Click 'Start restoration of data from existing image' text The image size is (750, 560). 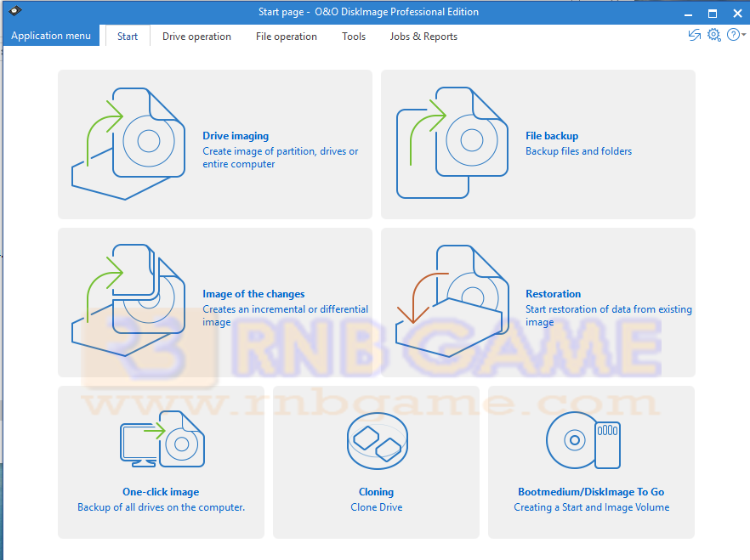pos(609,315)
